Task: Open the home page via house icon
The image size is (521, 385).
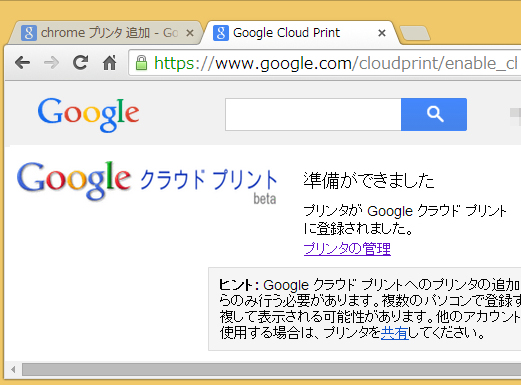Action: (x=109, y=62)
